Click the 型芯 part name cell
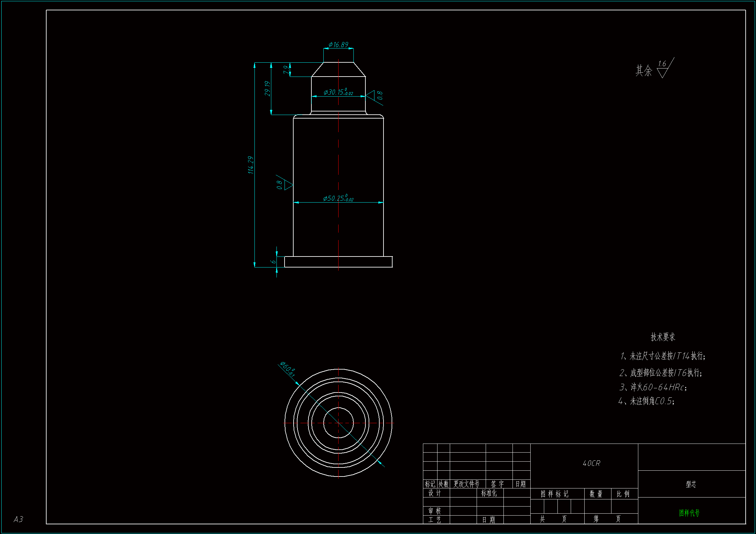The height and width of the screenshot is (534, 756). pos(691,484)
